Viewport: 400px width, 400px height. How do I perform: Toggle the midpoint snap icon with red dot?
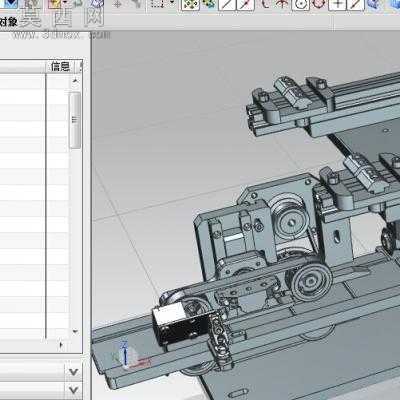coord(245,4)
